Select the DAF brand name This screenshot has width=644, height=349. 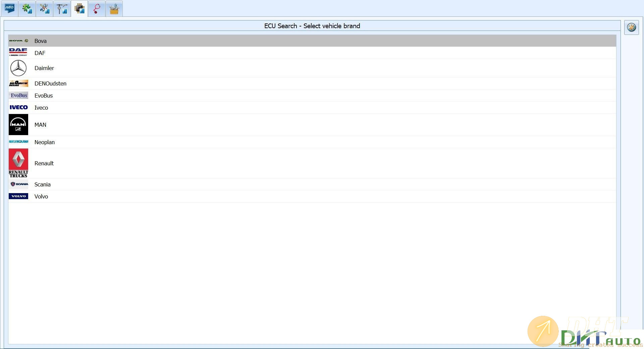pyautogui.click(x=40, y=53)
